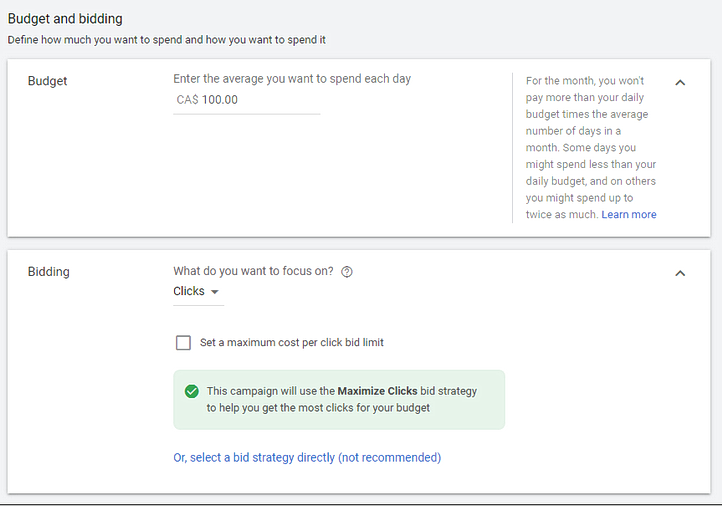Collapse the Budget section using chevron
The height and width of the screenshot is (506, 722).
click(x=680, y=82)
